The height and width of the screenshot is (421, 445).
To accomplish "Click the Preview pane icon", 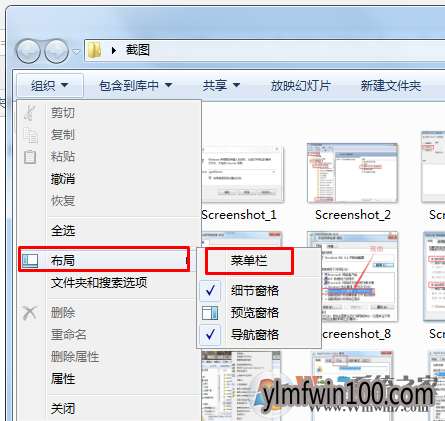I will (x=210, y=313).
